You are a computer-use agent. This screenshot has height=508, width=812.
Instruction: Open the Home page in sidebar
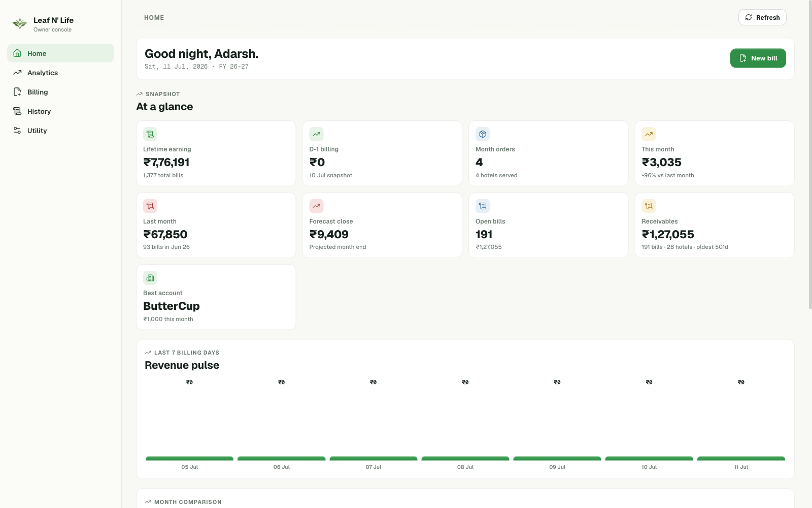tap(60, 53)
